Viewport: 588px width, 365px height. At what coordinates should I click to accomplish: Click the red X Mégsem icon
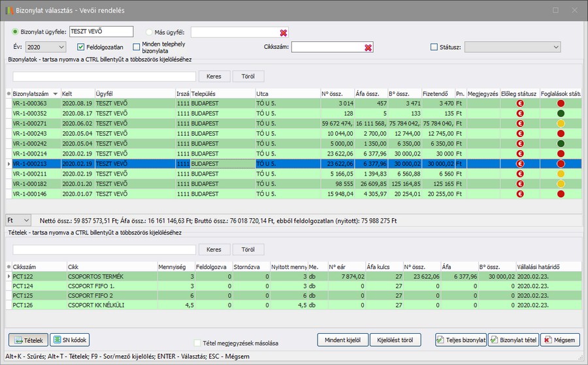(x=546, y=340)
